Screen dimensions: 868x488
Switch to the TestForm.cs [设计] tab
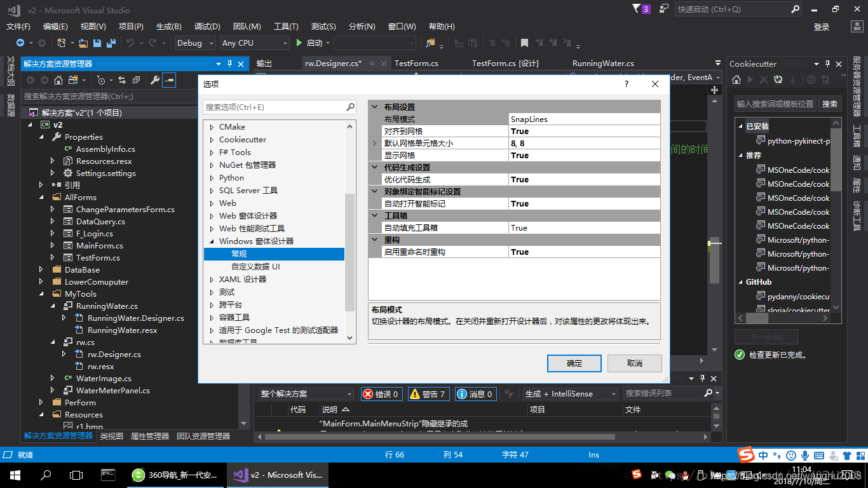coord(505,64)
